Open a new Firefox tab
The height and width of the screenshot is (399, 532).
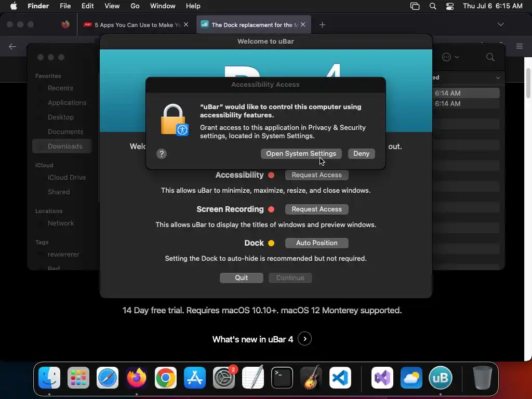point(322,25)
